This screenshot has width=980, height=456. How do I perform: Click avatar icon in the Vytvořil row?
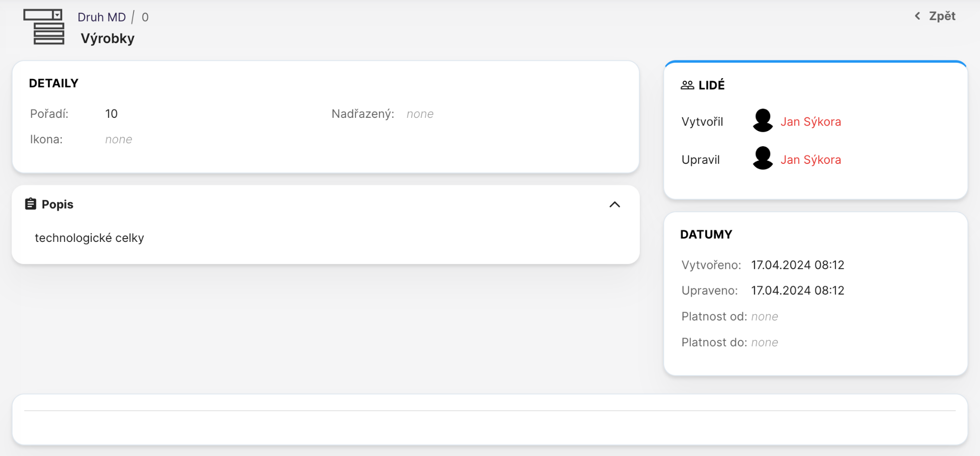pos(763,121)
